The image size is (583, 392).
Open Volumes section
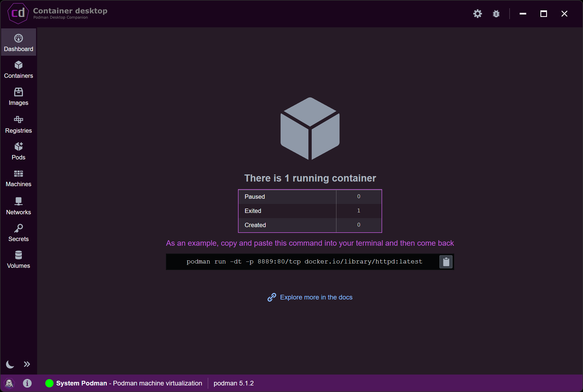(18, 259)
